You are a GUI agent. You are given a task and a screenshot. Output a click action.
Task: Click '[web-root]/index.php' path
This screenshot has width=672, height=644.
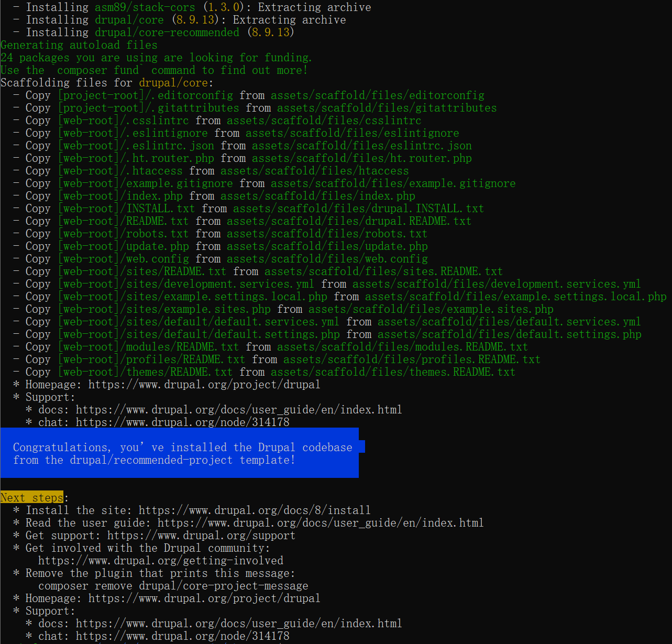point(120,196)
